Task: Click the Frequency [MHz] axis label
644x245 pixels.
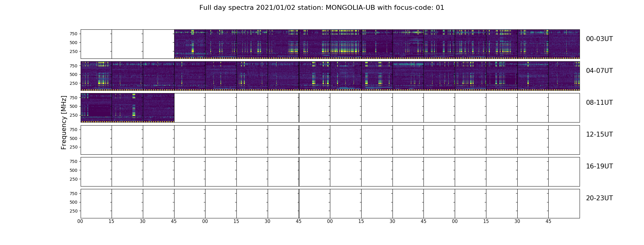Action: (64, 123)
